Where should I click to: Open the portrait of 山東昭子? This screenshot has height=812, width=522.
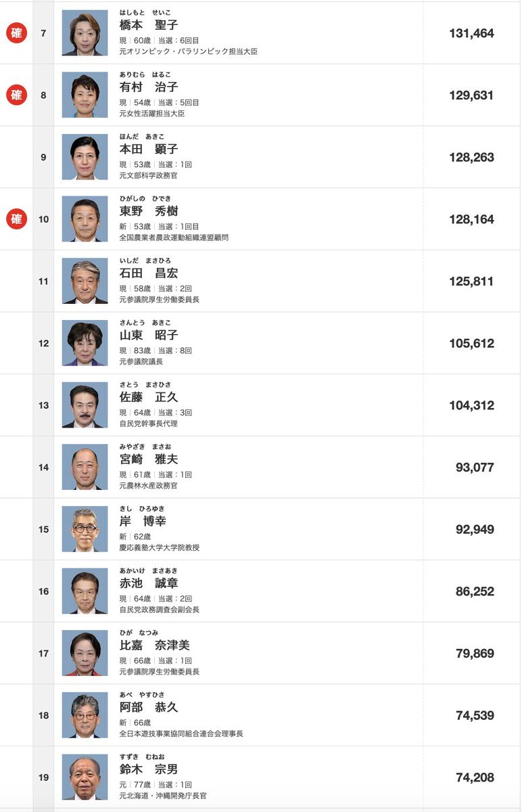pyautogui.click(x=85, y=343)
